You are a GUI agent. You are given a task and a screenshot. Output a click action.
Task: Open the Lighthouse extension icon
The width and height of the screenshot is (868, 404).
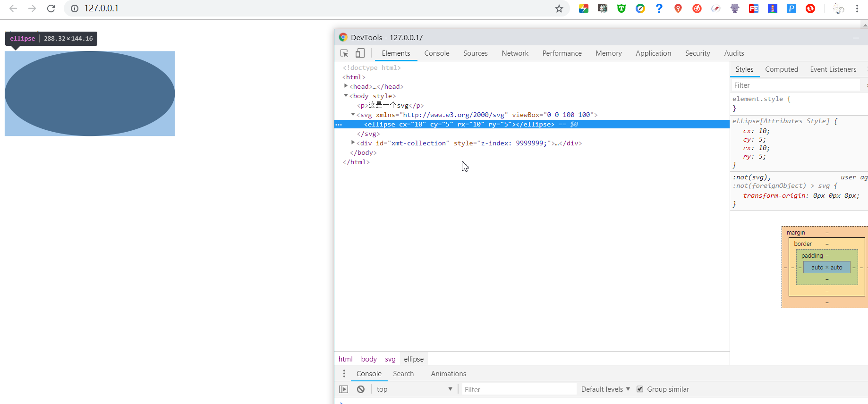tap(773, 8)
